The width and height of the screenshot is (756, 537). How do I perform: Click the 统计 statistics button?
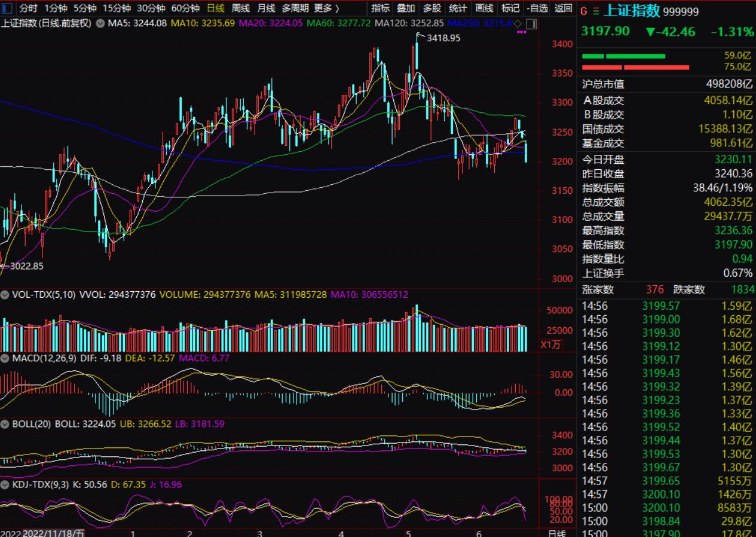(x=458, y=8)
